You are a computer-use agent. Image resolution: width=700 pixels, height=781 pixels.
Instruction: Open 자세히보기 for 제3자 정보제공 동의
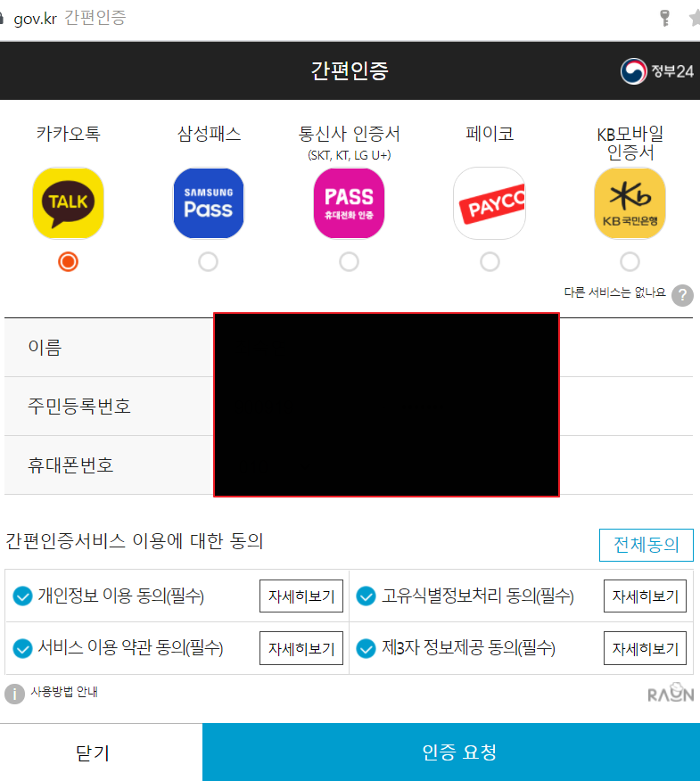(646, 648)
